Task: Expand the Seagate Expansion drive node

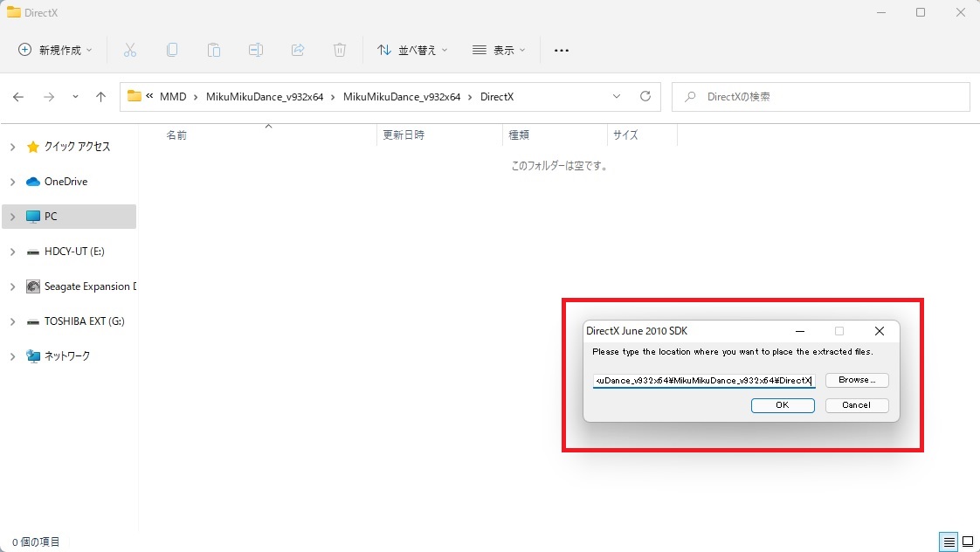Action: coord(12,286)
